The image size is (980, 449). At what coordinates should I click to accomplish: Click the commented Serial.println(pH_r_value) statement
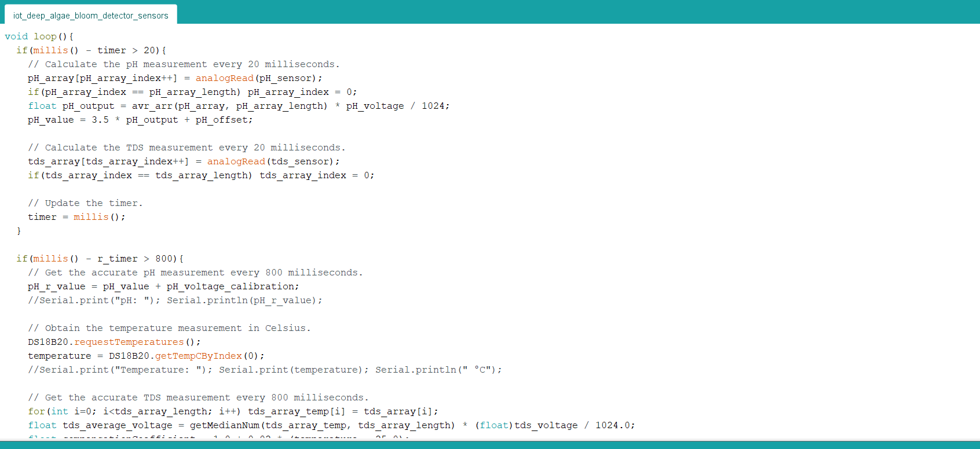coord(244,300)
